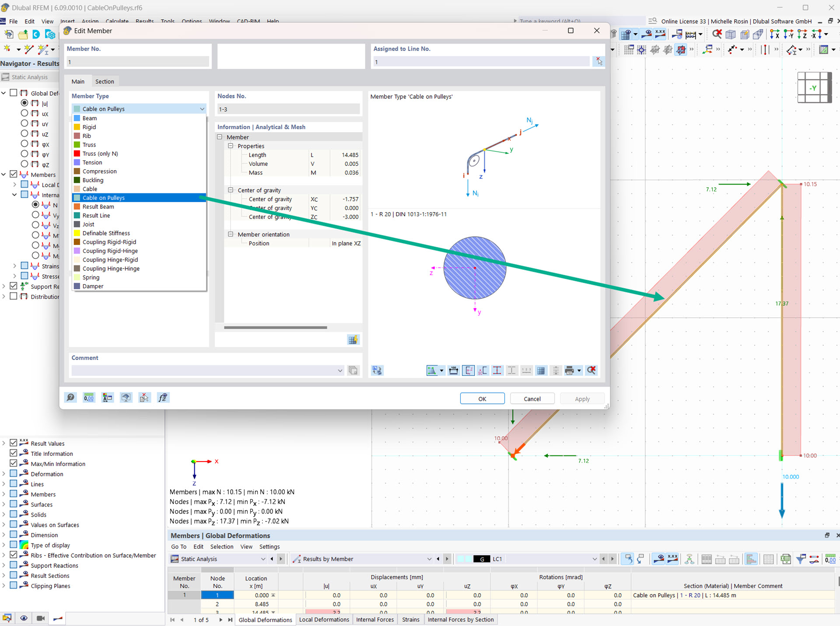Click the camera icon in navigator footer
840x626 pixels.
tap(41, 618)
